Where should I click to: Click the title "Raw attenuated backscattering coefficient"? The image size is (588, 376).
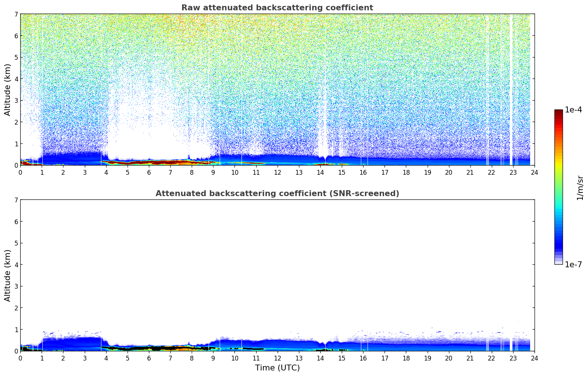[277, 8]
